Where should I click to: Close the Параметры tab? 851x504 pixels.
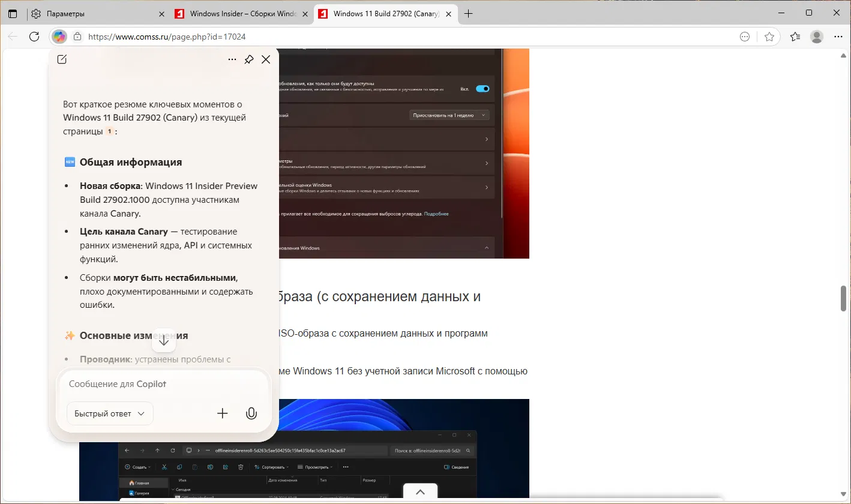(x=161, y=14)
